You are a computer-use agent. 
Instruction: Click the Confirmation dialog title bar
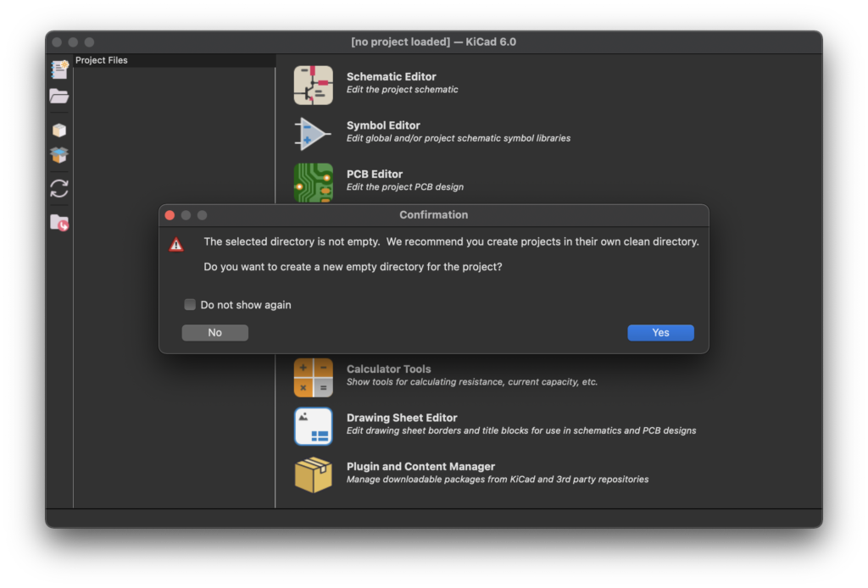[x=433, y=215]
